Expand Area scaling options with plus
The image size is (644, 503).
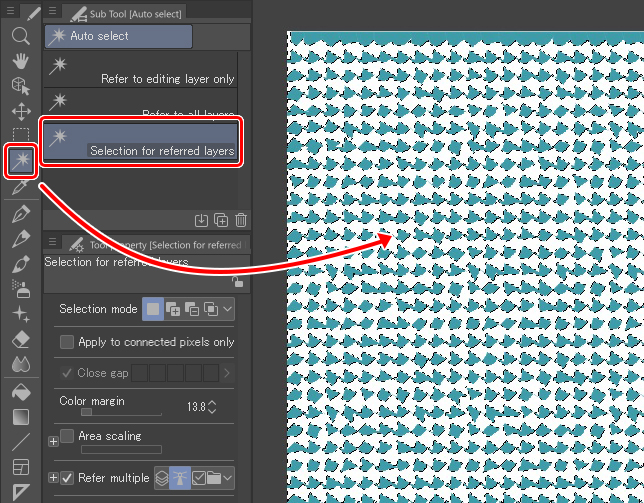coord(53,441)
